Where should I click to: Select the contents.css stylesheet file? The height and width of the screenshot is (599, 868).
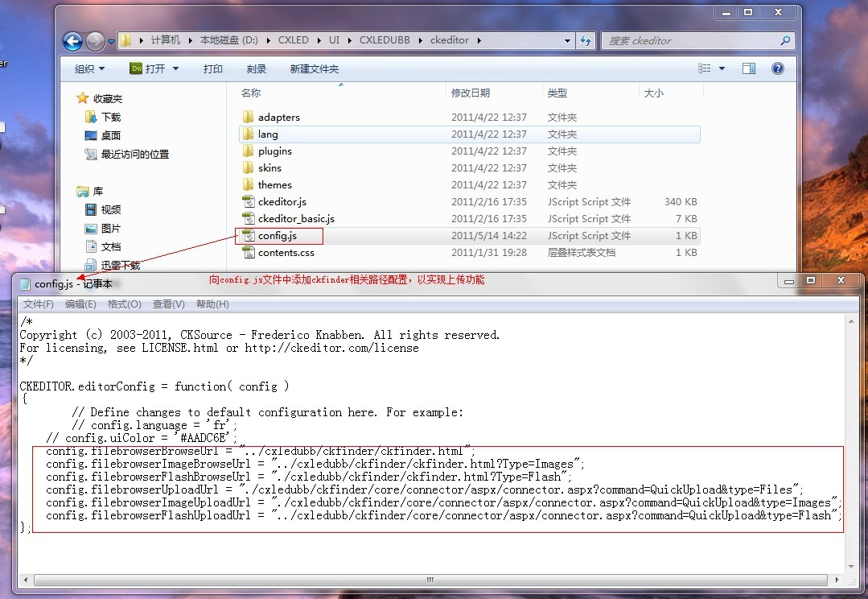pyautogui.click(x=286, y=253)
